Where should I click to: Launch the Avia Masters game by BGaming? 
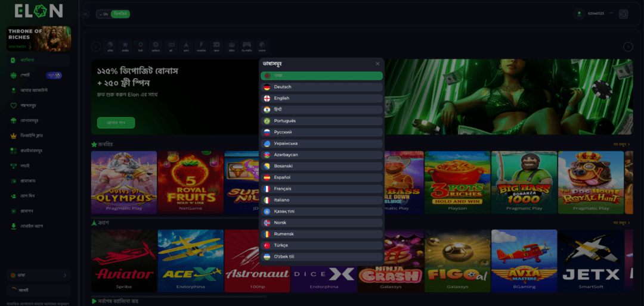click(x=524, y=261)
